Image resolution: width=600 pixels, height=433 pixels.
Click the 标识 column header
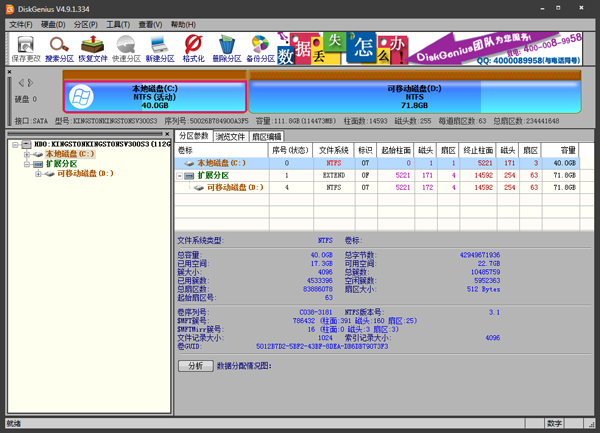365,150
